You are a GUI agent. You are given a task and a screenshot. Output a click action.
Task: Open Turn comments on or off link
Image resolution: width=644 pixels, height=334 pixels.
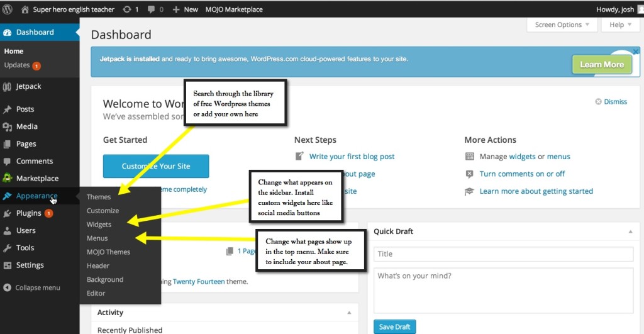coord(522,174)
